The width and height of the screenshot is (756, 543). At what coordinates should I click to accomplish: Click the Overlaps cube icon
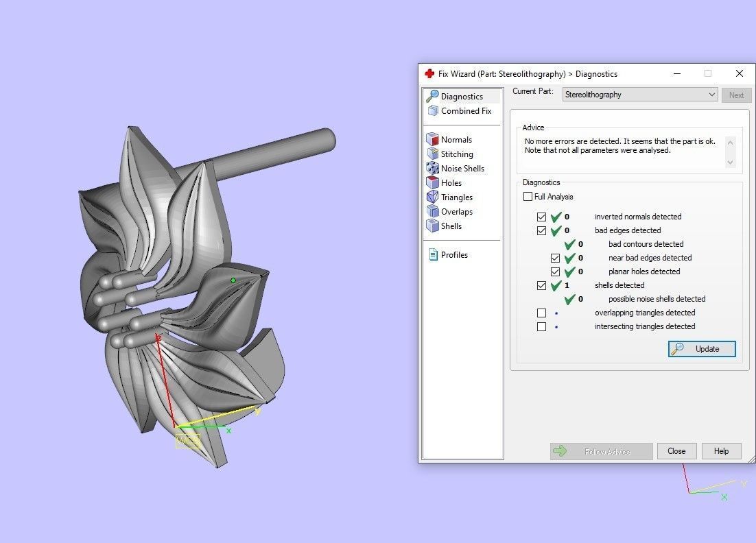pos(432,212)
